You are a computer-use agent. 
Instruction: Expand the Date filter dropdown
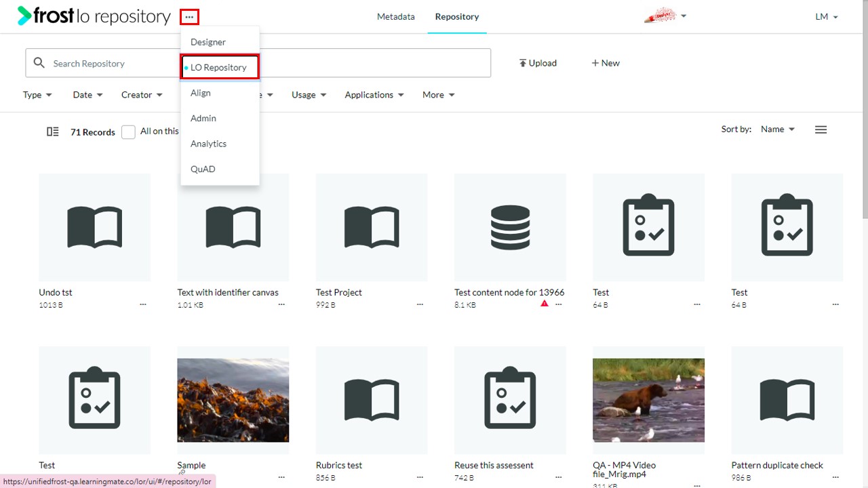(x=87, y=95)
